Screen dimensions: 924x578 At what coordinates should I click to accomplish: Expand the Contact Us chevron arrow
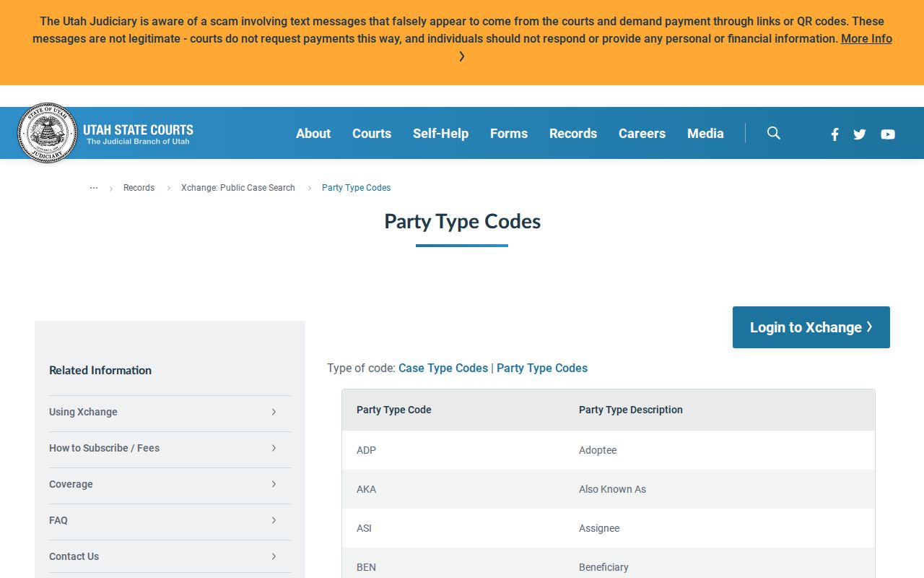[274, 556]
